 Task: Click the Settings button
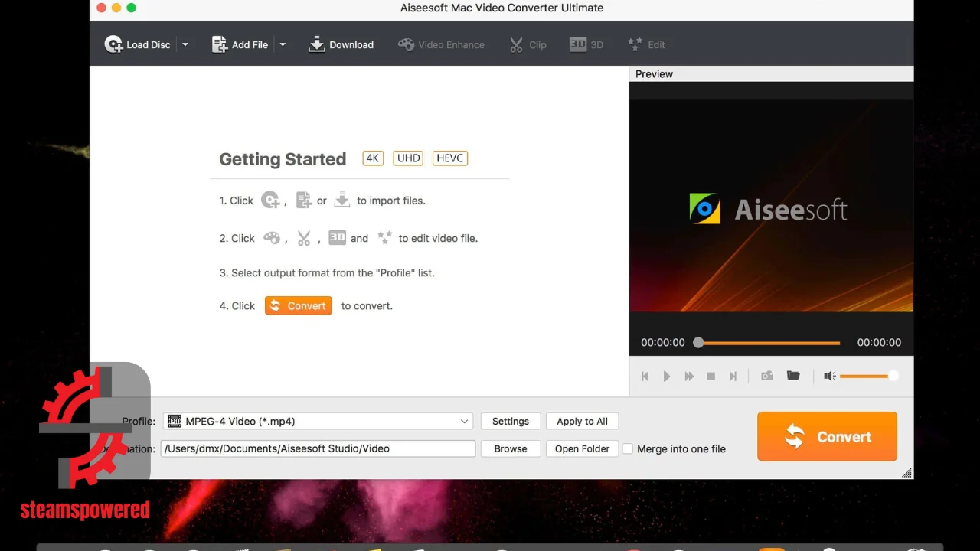(511, 421)
